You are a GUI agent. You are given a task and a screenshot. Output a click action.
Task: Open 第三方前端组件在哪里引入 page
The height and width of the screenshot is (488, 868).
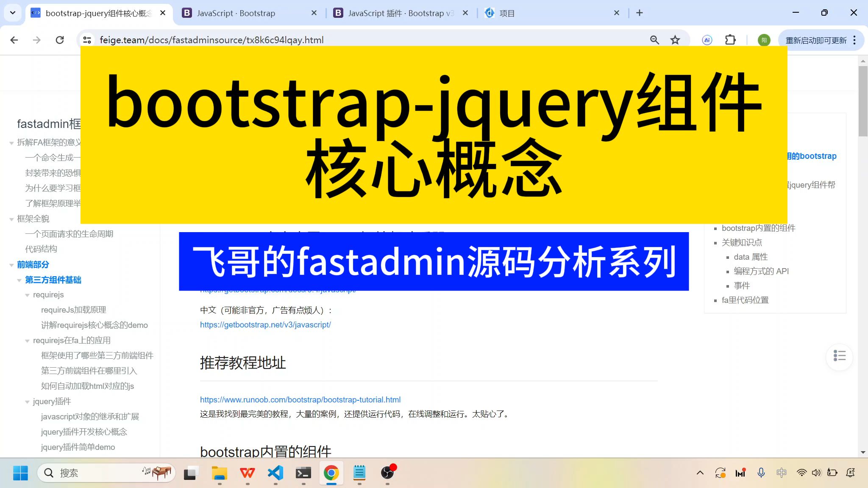point(89,371)
